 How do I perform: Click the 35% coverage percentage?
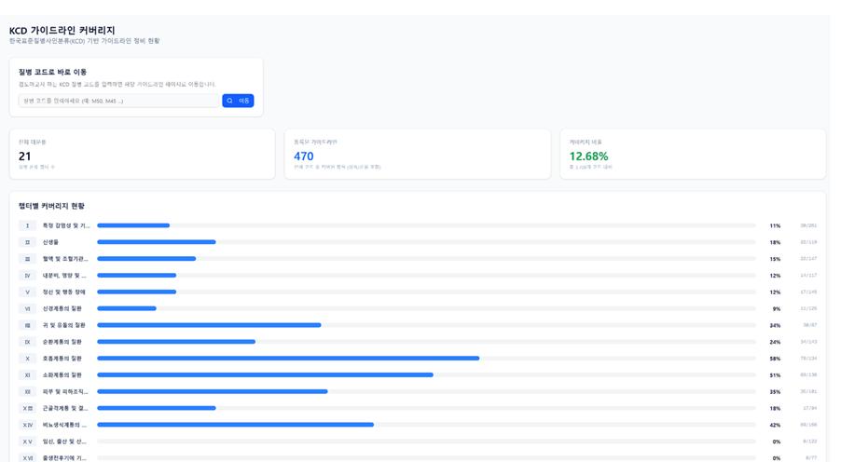(775, 392)
